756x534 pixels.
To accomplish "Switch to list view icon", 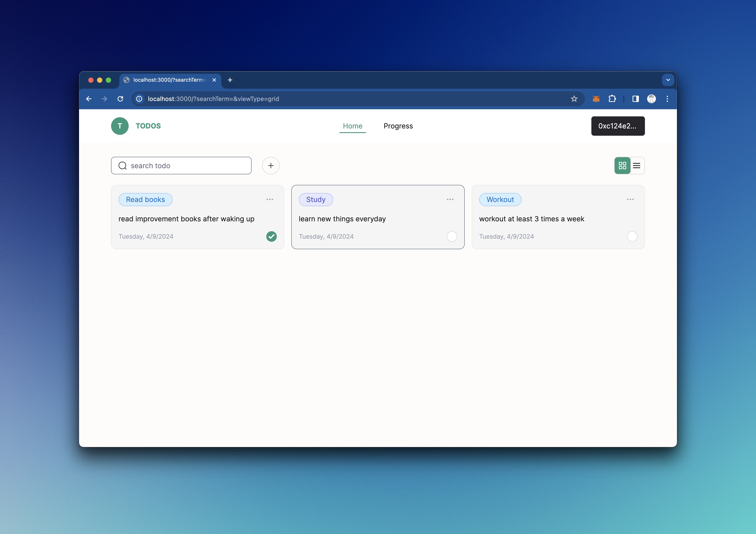I will pos(637,166).
